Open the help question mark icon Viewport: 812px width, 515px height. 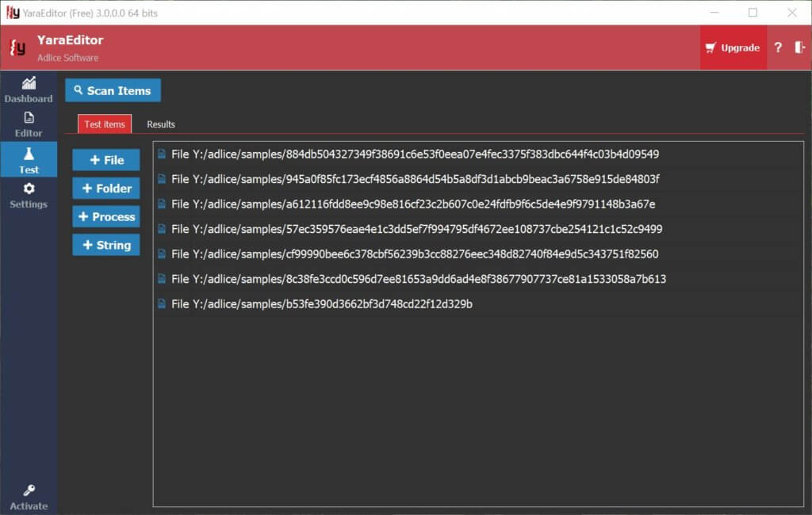coord(778,48)
